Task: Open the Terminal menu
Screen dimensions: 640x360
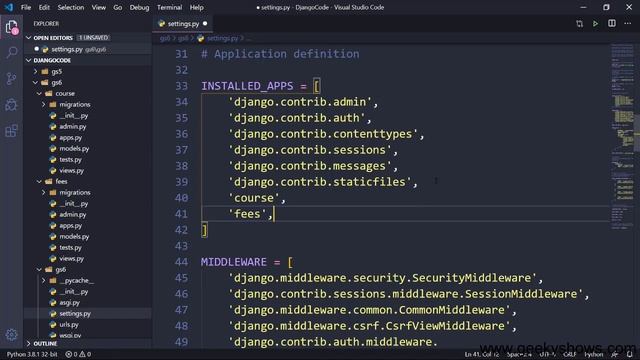Action: click(169, 7)
